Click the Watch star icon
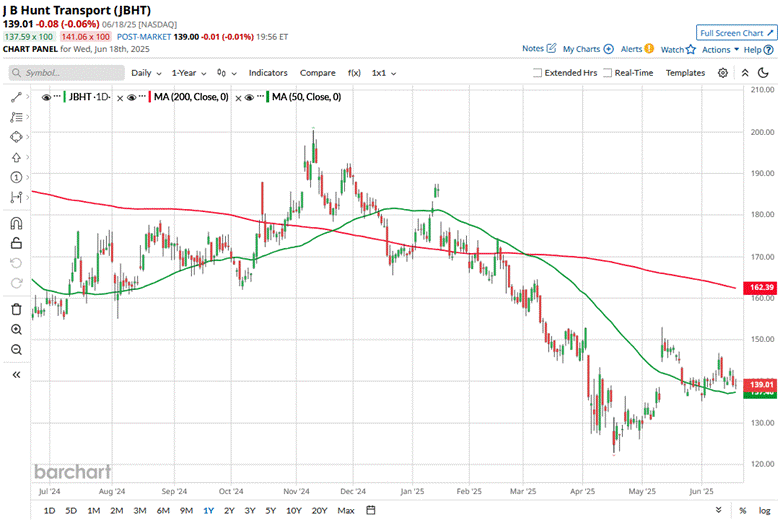This screenshot has width=780, height=520. pos(690,49)
